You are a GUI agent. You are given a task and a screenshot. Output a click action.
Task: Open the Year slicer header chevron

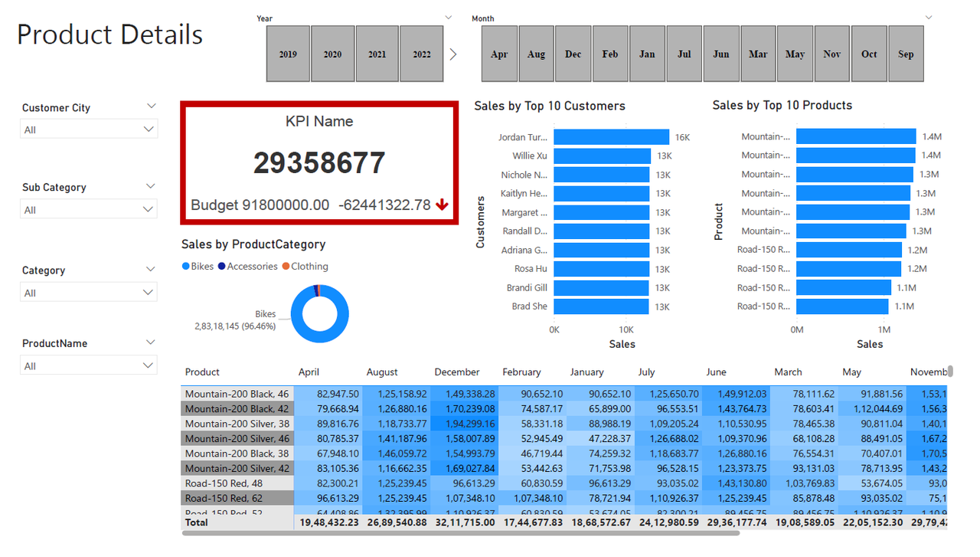point(448,16)
